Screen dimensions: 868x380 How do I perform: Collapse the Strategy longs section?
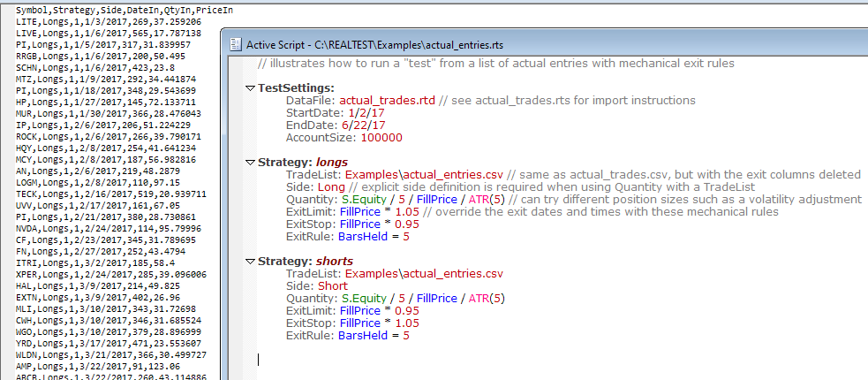(251, 163)
